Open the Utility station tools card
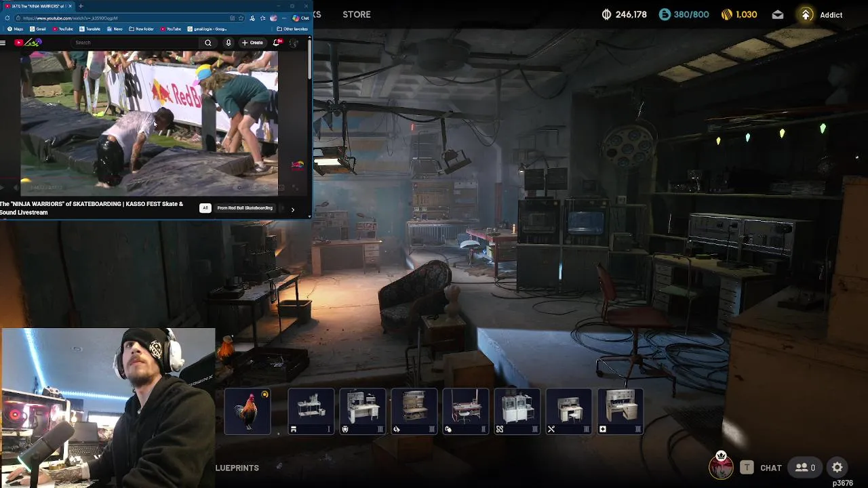 [x=568, y=411]
